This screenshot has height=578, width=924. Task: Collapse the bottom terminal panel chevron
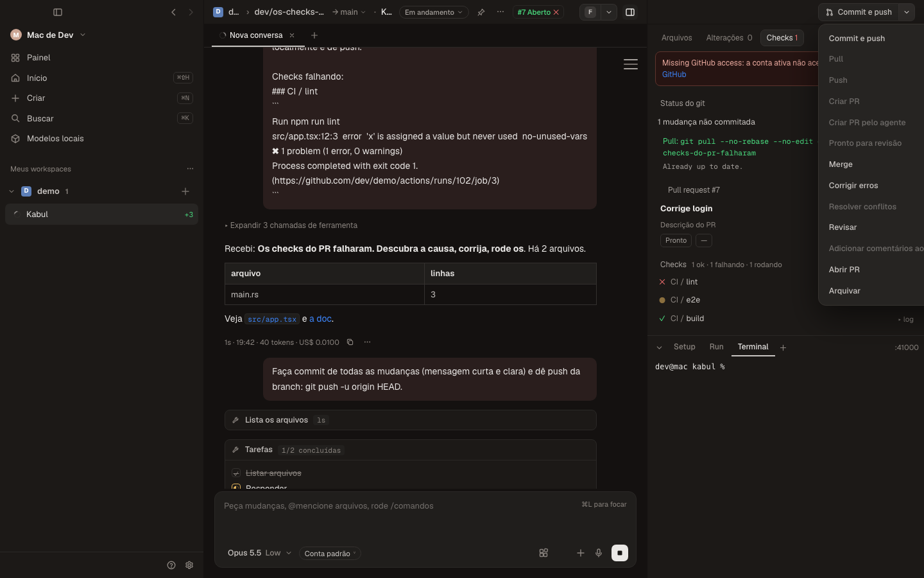[x=659, y=347]
